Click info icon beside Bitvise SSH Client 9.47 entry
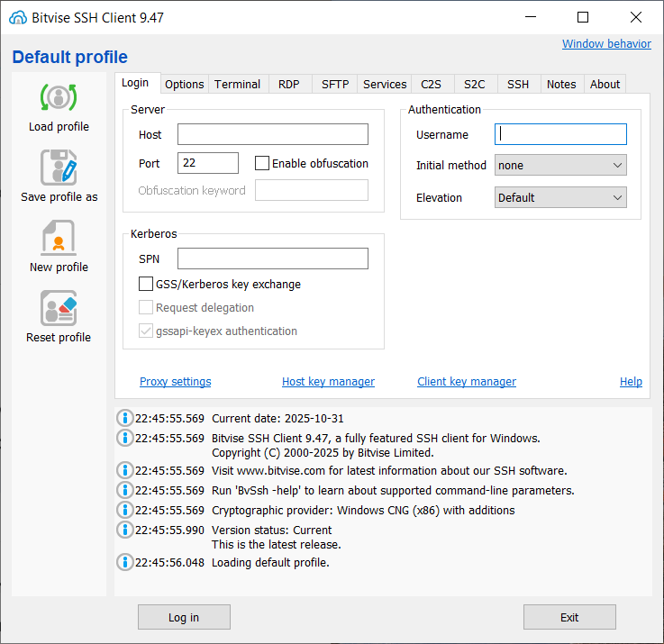The height and width of the screenshot is (644, 664). coord(125,438)
